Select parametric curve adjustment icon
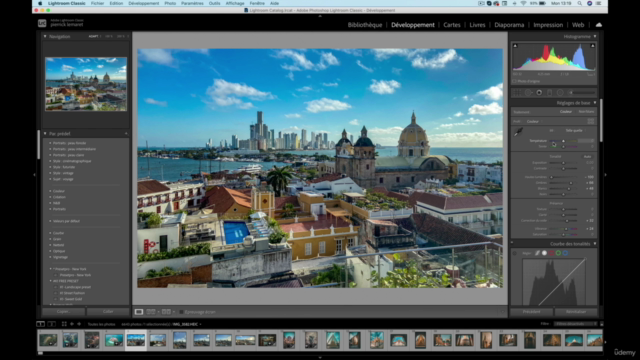640x360 pixels. point(537,253)
